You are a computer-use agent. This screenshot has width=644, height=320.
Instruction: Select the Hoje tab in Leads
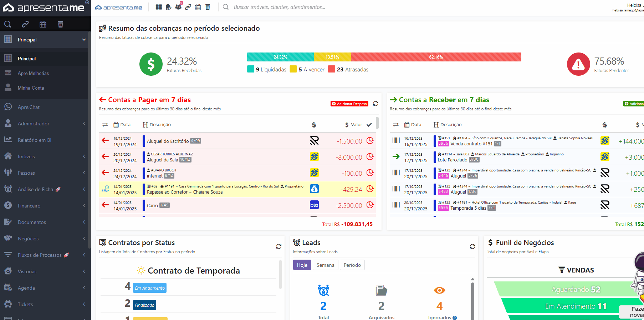pyautogui.click(x=302, y=265)
